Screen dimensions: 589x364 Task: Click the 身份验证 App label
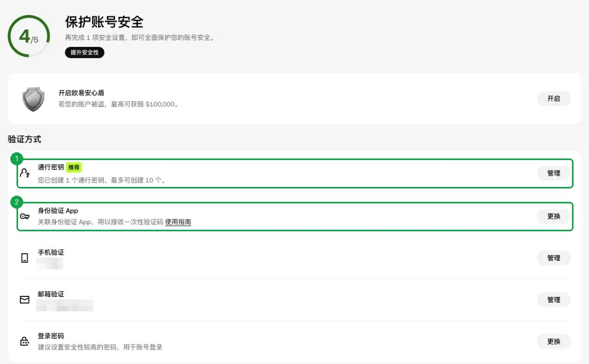58,211
